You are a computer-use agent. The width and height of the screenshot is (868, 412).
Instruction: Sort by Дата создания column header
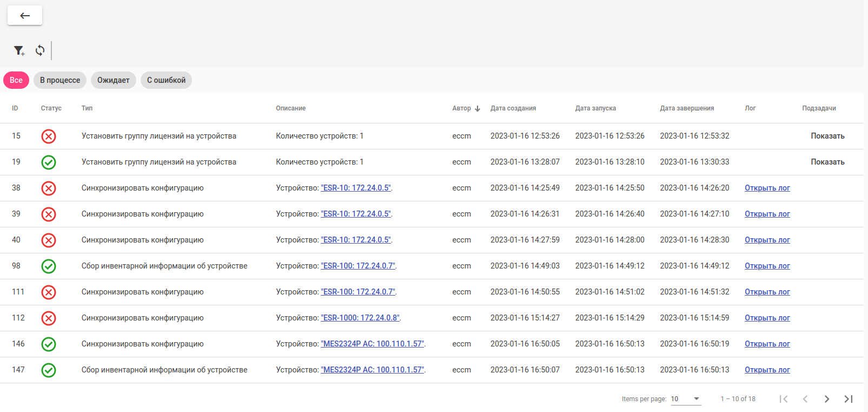pyautogui.click(x=513, y=108)
